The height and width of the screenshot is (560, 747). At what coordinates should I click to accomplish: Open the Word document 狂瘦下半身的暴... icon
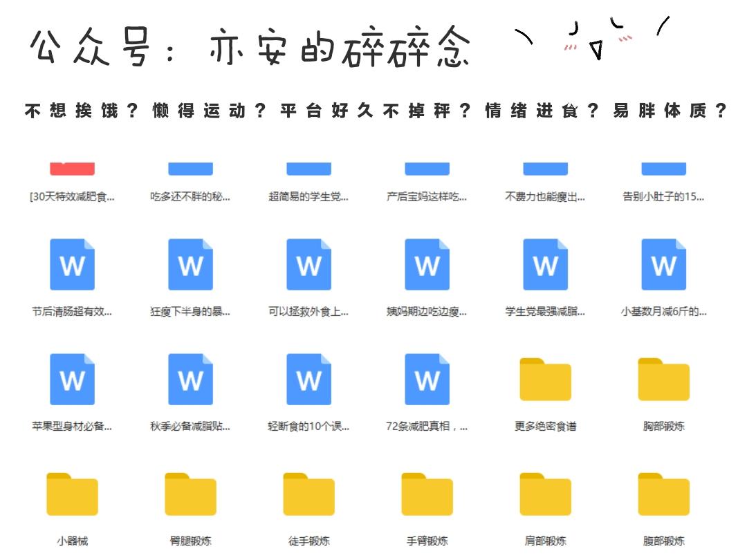[190, 263]
